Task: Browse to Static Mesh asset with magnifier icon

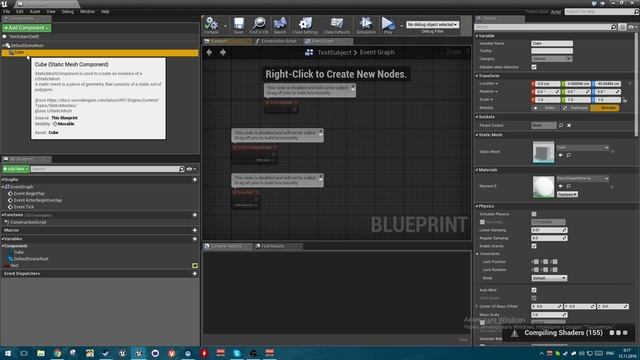Action: coord(569,155)
